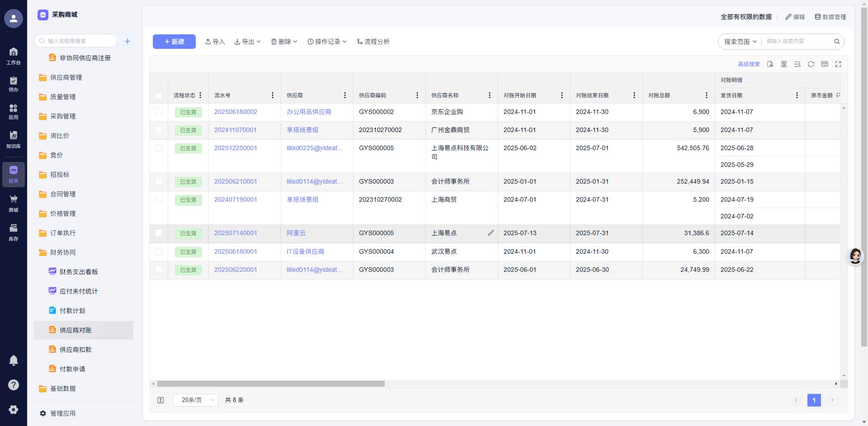The image size is (868, 426).
Task: Click the magnifier icon in search box
Action: click(837, 42)
